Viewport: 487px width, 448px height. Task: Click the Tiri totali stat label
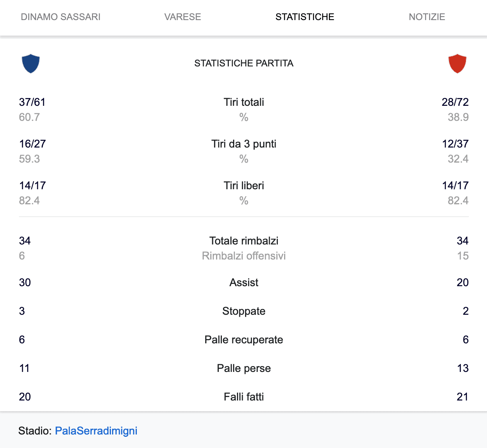coord(243,102)
